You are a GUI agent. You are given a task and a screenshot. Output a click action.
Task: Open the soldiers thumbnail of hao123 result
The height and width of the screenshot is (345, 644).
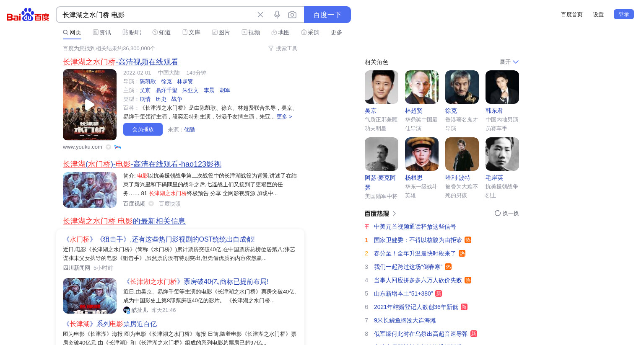[90, 190]
